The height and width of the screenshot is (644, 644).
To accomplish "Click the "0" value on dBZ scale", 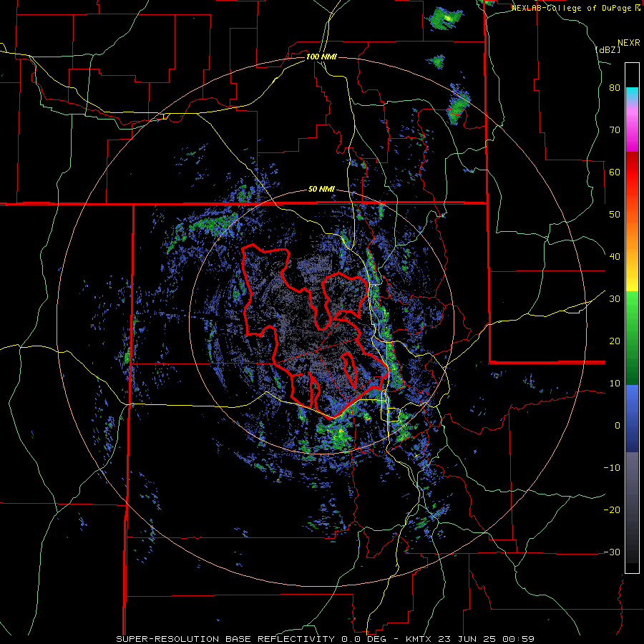I will pyautogui.click(x=618, y=426).
